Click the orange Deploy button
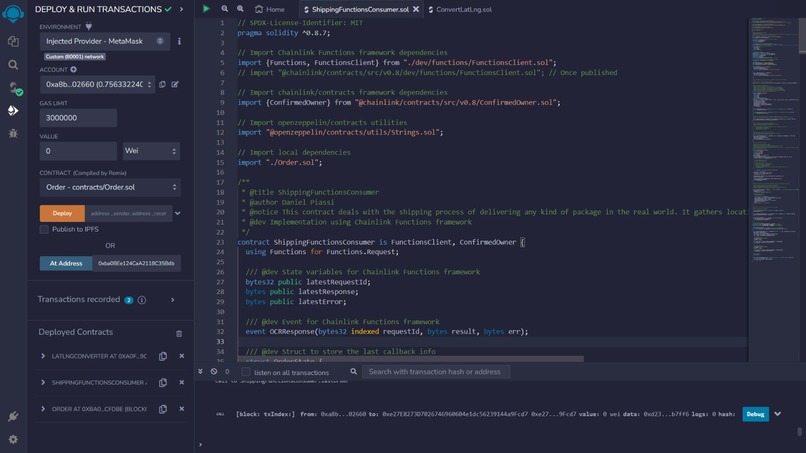Viewport: 806px width, 453px height. point(62,213)
